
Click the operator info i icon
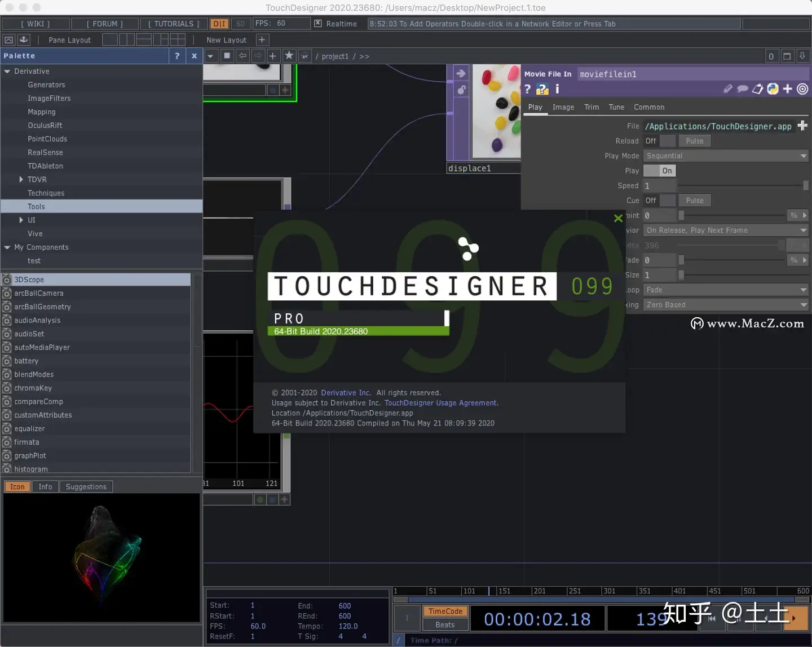tap(557, 89)
